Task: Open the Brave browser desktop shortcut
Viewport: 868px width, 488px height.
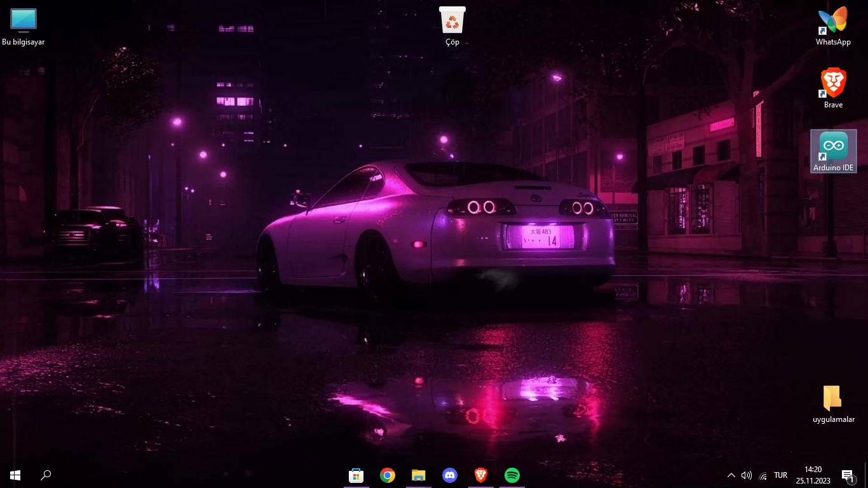Action: (832, 83)
